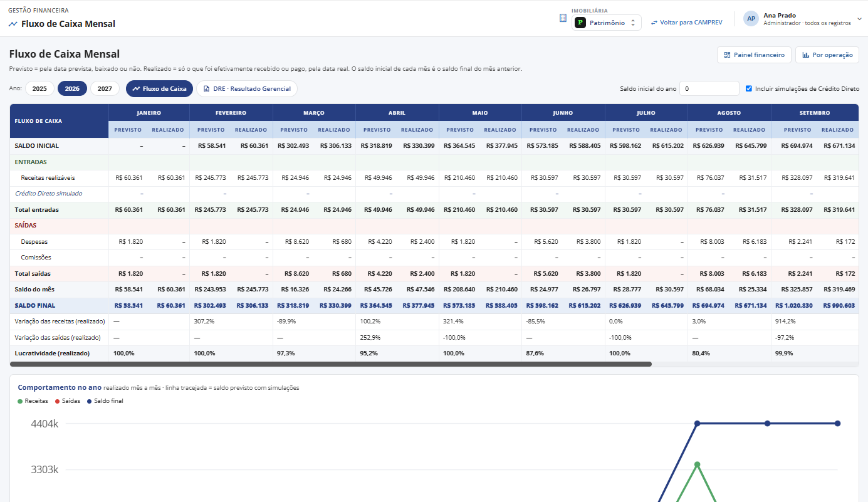Click the AP user avatar
Screen dimensions: 868x502
tap(751, 18)
